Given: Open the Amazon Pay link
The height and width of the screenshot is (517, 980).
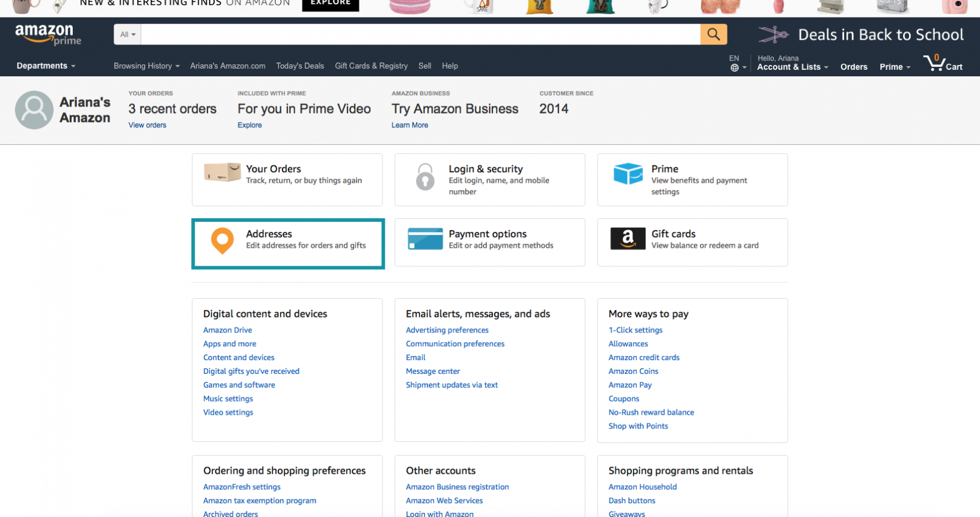Looking at the screenshot, I should point(630,385).
